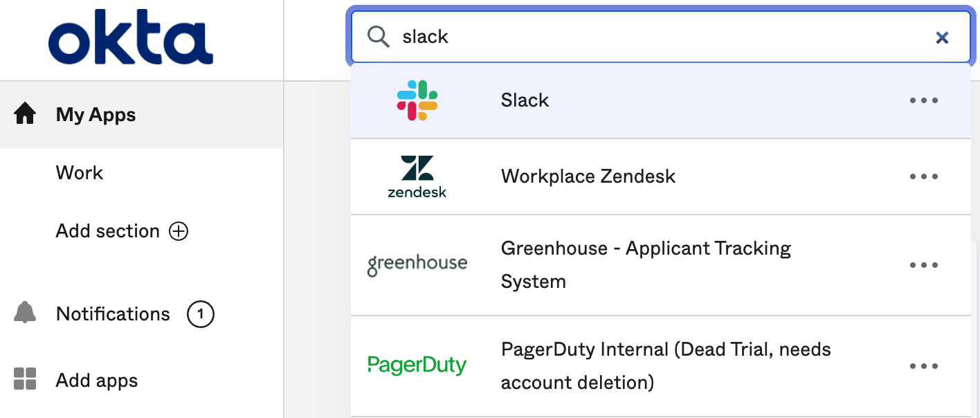Image resolution: width=980 pixels, height=418 pixels.
Task: Click the Add apps label
Action: click(x=97, y=381)
